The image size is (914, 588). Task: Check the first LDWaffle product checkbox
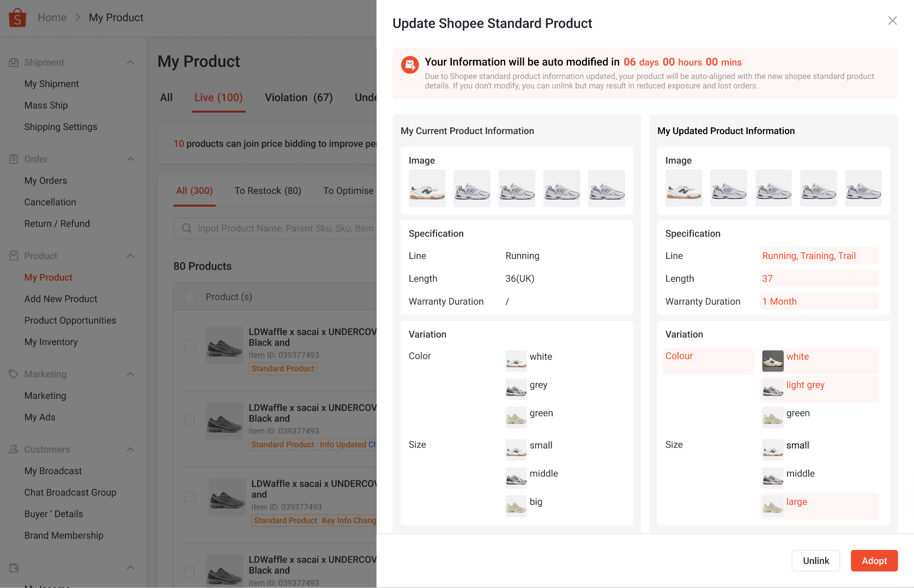click(190, 345)
